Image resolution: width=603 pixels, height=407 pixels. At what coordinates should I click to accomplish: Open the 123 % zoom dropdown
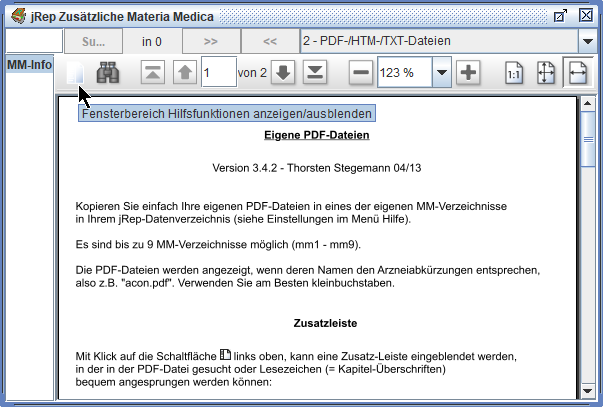click(441, 73)
